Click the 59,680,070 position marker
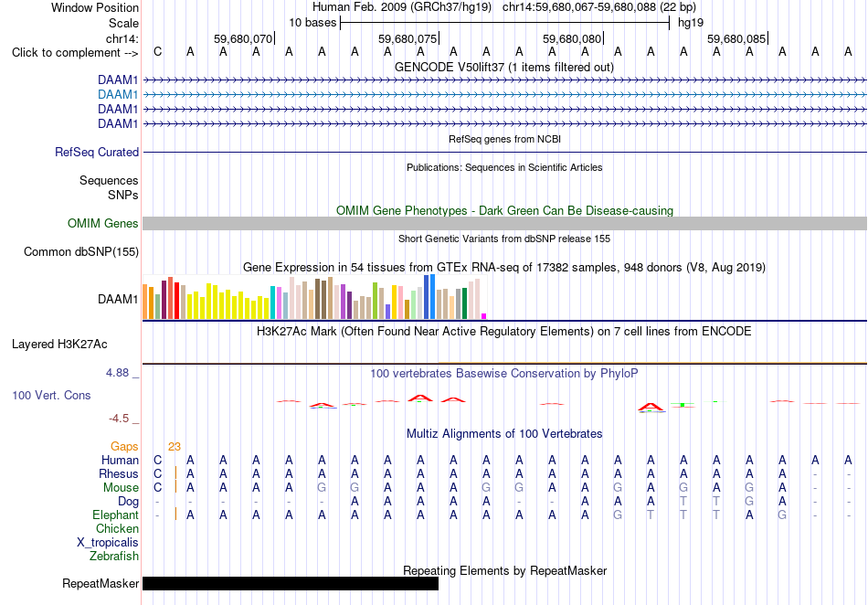The height and width of the screenshot is (605, 868). click(x=243, y=38)
